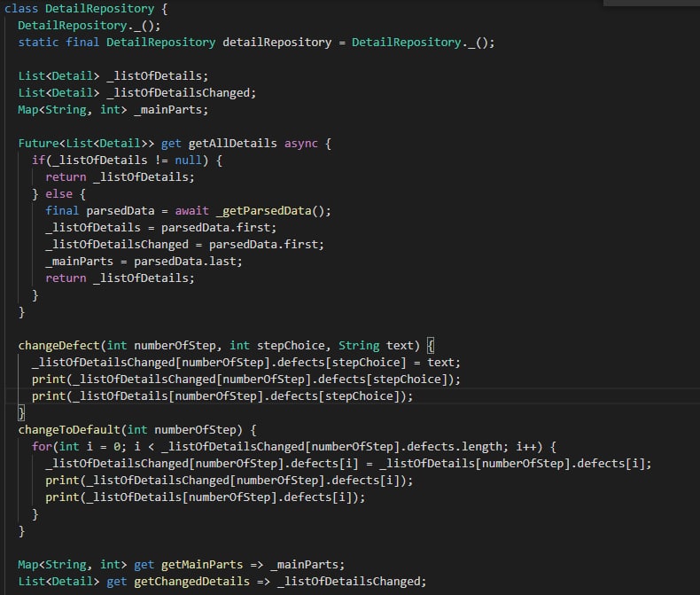Click the async keyword after getAllDetails
Screen dimensions: 700x595
(301, 144)
